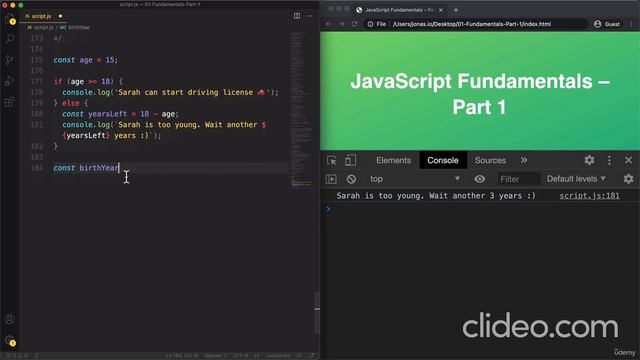
Task: Open the 'top' JavaScript context dropdown
Action: pos(415,179)
